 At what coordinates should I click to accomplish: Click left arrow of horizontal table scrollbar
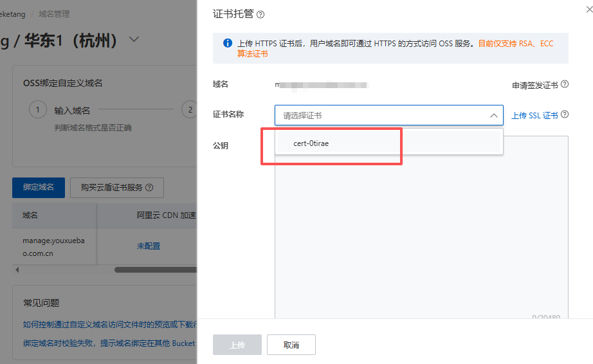point(16,269)
